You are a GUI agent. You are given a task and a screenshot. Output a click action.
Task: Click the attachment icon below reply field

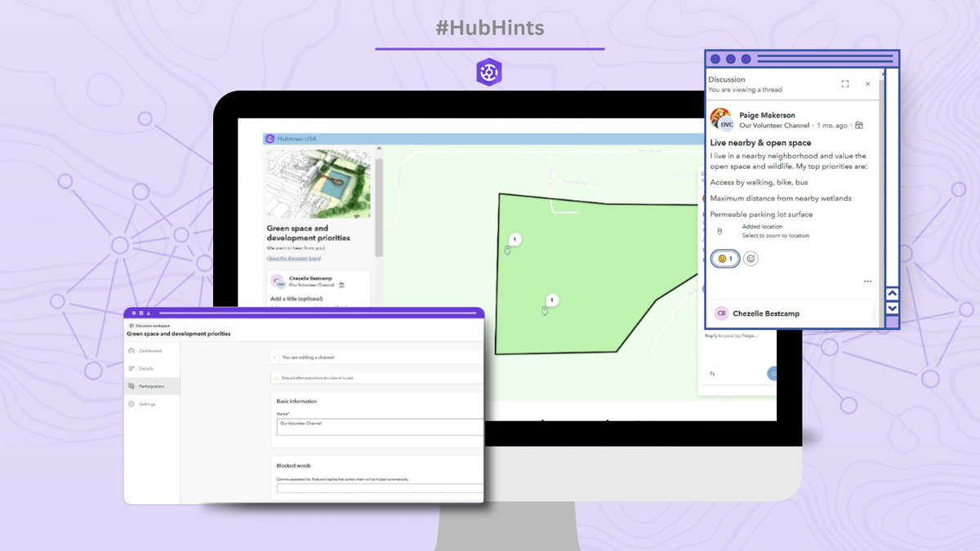tap(712, 373)
